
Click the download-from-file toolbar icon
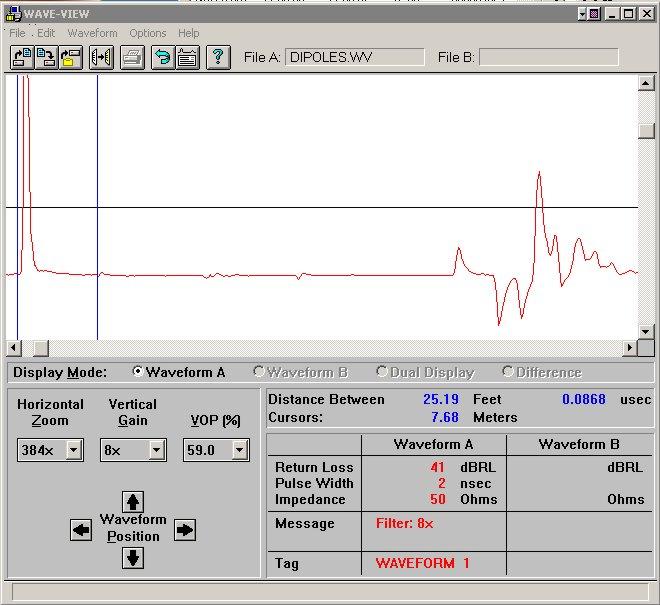[46, 57]
